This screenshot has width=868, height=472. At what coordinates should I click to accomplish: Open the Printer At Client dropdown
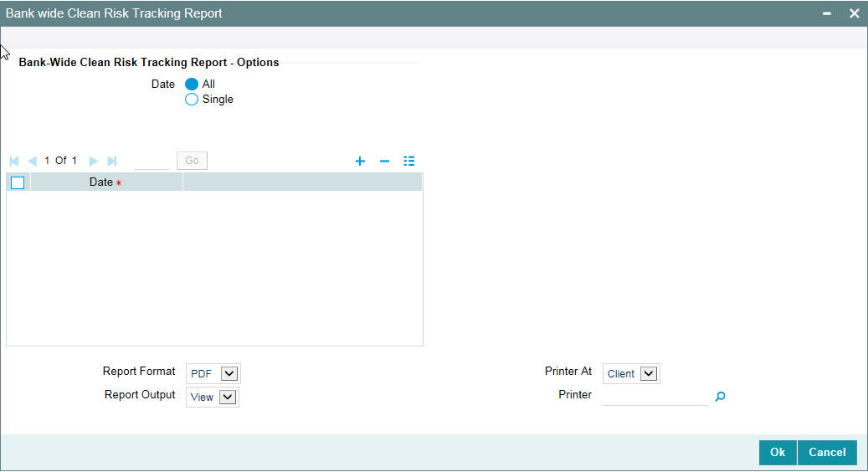(631, 373)
